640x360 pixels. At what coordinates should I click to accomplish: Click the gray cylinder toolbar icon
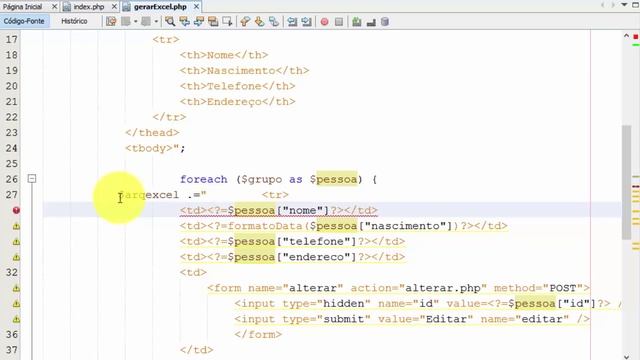coord(385,22)
